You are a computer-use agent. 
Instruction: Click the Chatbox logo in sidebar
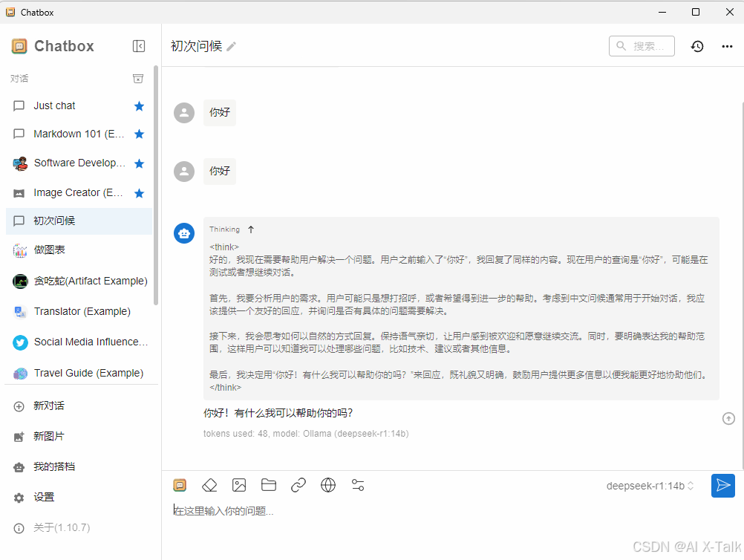point(19,46)
